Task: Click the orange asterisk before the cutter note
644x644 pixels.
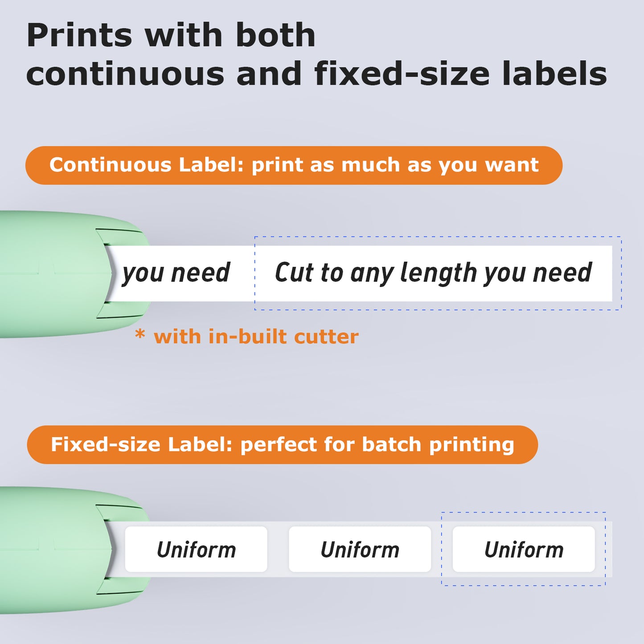Action: point(140,335)
